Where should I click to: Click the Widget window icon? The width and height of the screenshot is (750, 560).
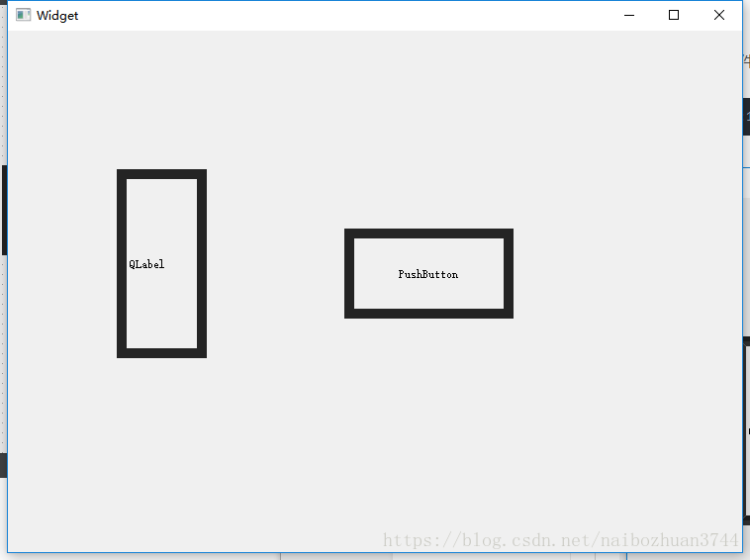coord(23,15)
